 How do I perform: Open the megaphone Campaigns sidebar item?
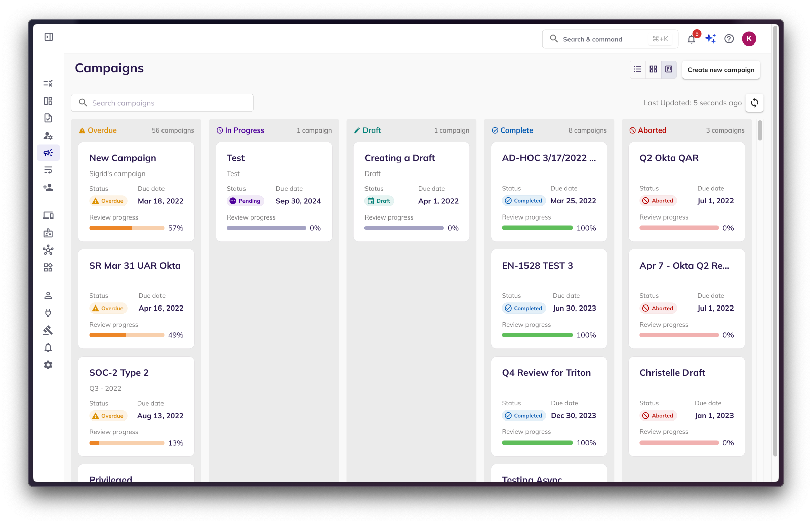tap(48, 153)
